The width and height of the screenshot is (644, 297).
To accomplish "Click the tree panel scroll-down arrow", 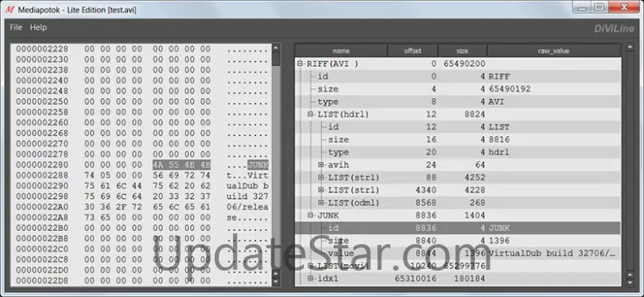I will (x=630, y=282).
